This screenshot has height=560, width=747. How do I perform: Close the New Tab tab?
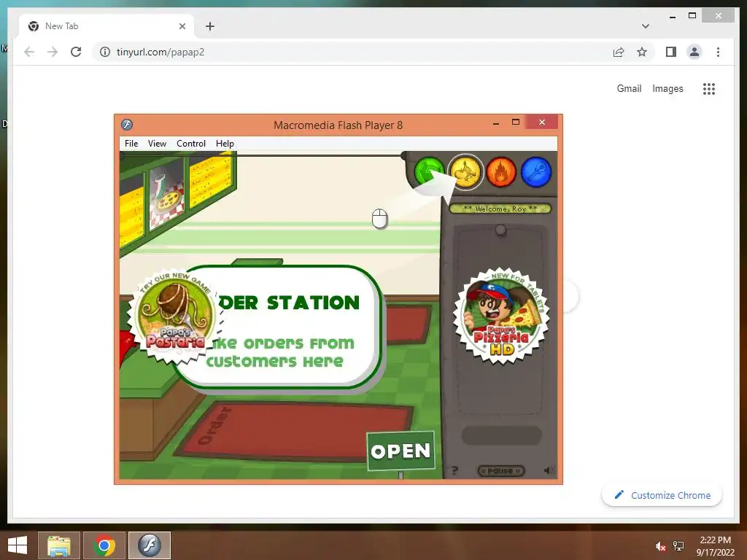(x=182, y=26)
